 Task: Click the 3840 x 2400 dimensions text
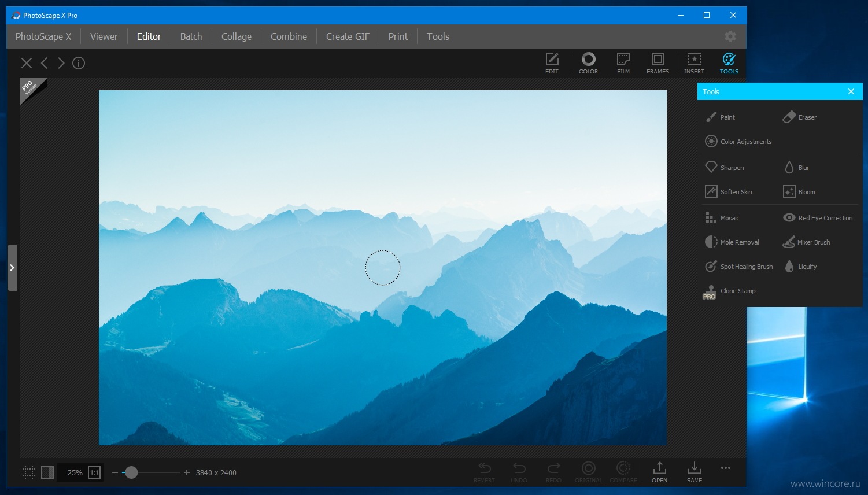[216, 472]
